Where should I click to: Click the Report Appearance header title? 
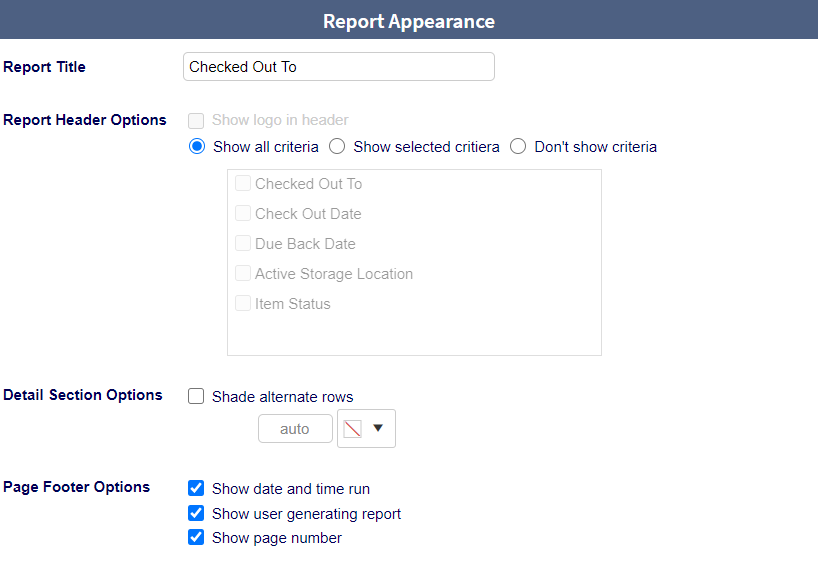pyautogui.click(x=409, y=21)
